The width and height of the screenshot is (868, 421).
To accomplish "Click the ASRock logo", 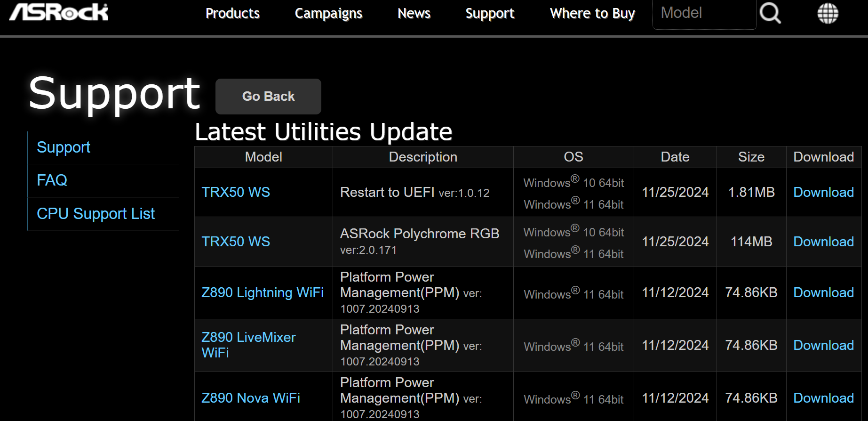I will [59, 12].
